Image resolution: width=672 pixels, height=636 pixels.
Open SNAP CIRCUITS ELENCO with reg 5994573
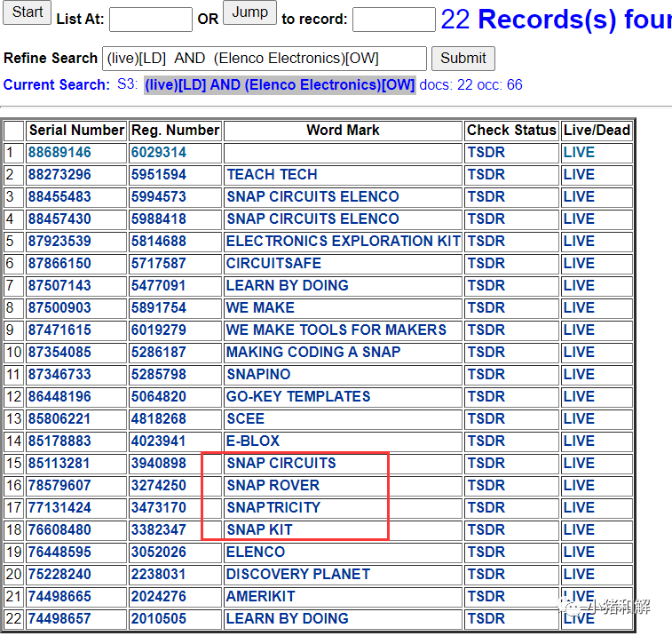312,197
